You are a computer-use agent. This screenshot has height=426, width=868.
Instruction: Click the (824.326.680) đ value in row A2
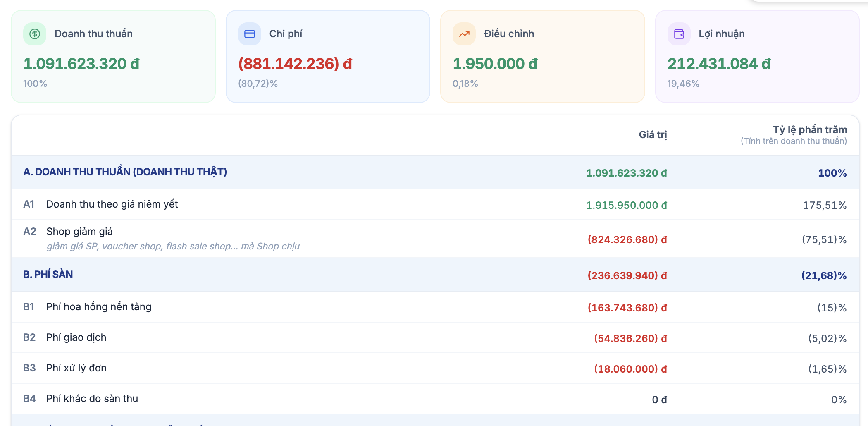pyautogui.click(x=627, y=239)
